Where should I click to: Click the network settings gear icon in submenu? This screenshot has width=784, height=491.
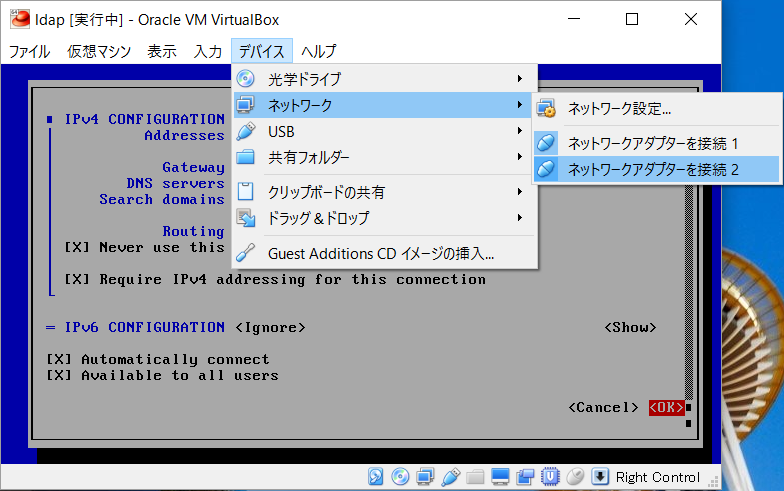click(x=546, y=108)
